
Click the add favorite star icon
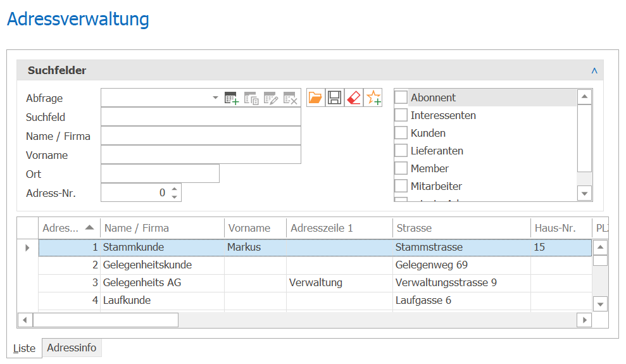pyautogui.click(x=373, y=97)
